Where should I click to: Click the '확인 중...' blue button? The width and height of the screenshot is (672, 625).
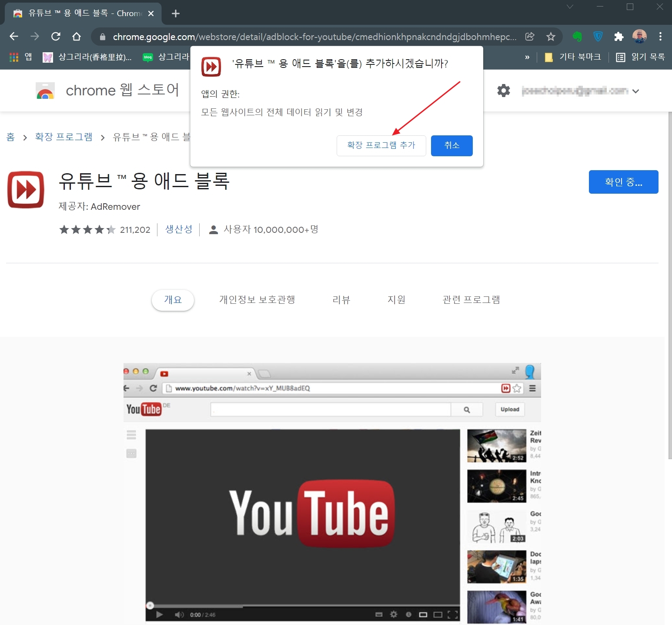(623, 182)
